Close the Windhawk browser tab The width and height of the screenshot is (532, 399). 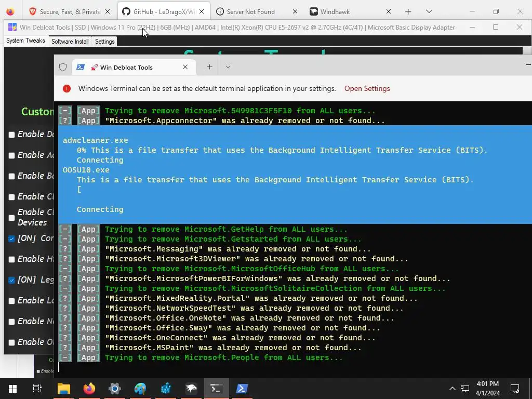[389, 11]
